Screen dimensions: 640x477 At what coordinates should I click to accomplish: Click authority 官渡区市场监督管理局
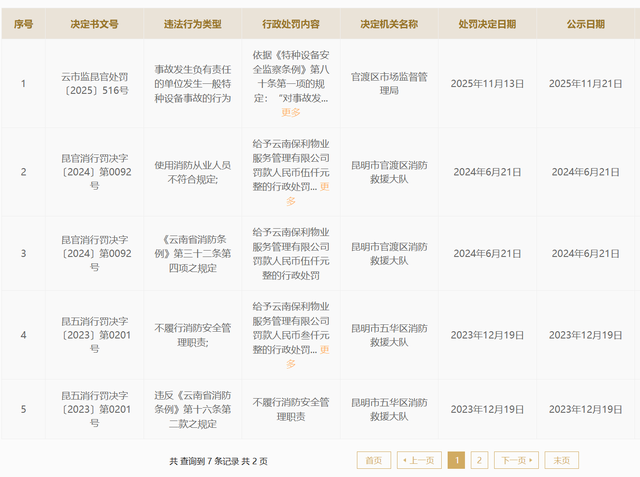point(389,84)
